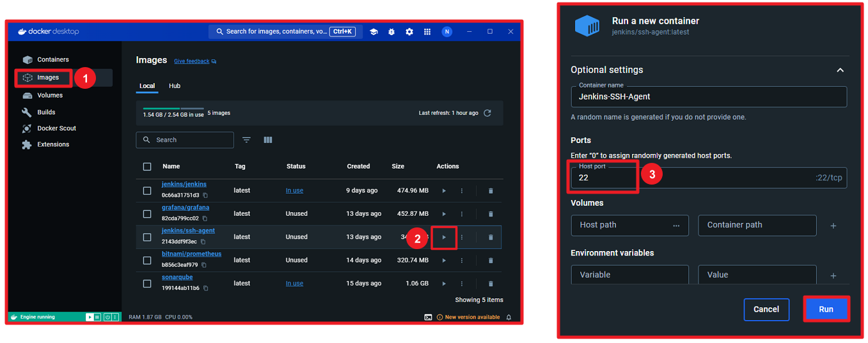
Task: Open the account avatar labeled N
Action: (x=447, y=31)
